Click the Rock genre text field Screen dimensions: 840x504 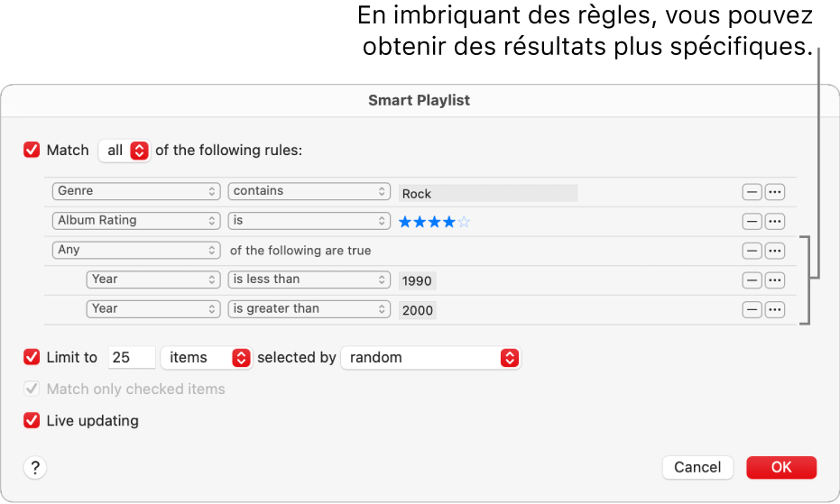(487, 193)
